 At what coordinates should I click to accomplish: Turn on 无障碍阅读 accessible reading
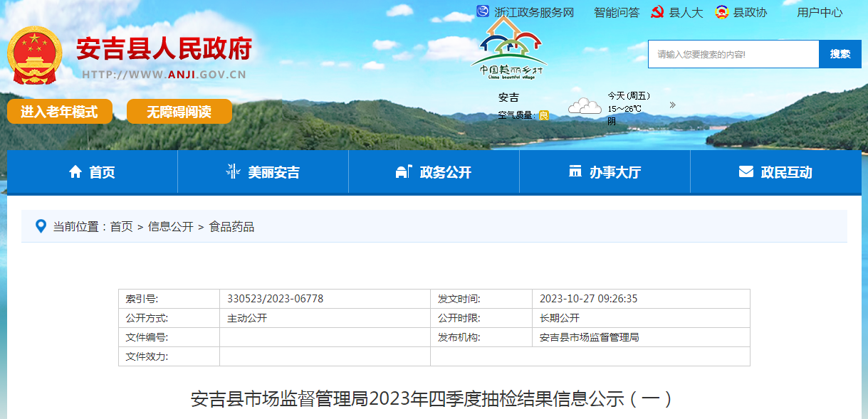point(179,112)
